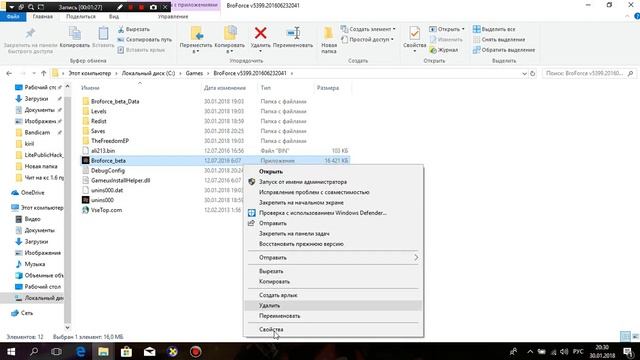Click the Copy icon in the Clipboard group
Image resolution: width=640 pixels, height=360 pixels.
[x=74, y=34]
